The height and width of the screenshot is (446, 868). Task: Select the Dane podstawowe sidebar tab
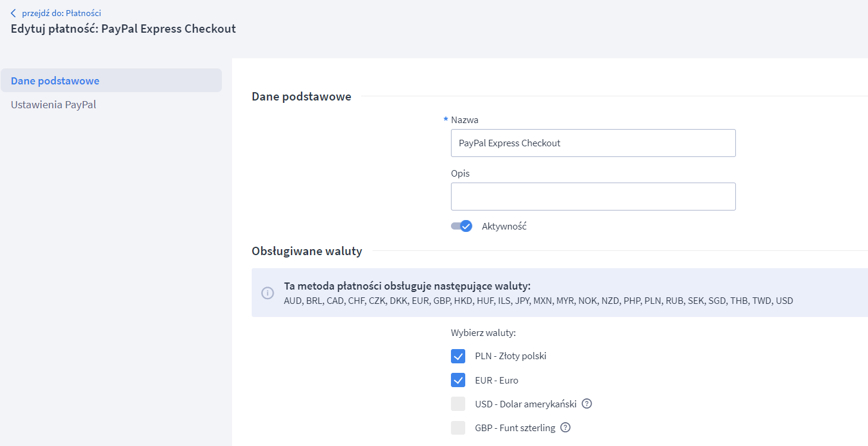(111, 81)
